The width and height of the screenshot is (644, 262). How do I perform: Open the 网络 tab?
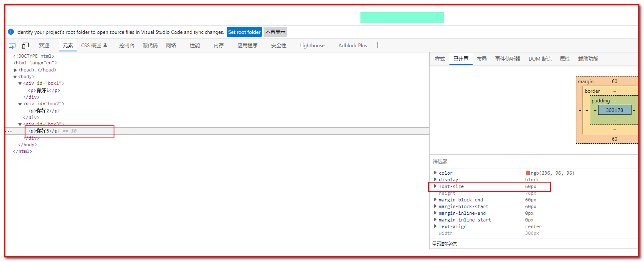click(x=171, y=46)
